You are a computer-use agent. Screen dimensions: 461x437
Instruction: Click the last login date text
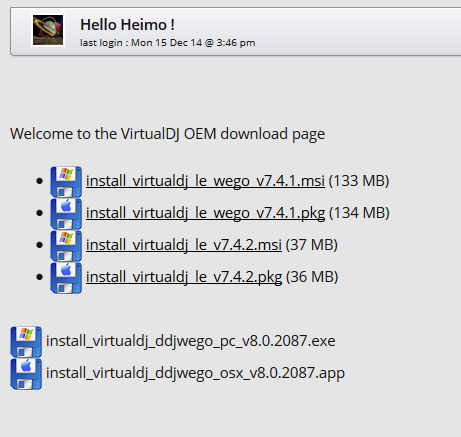pos(168,43)
